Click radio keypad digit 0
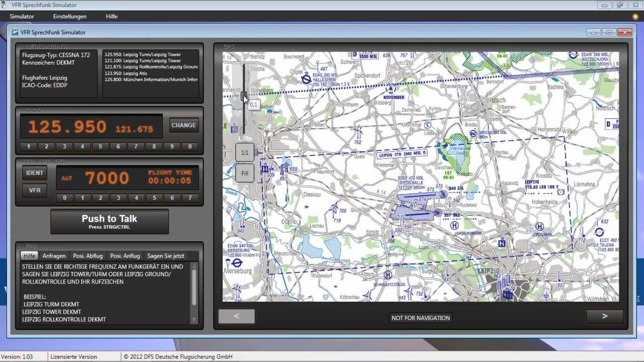The height and width of the screenshot is (362, 644). coord(190,147)
